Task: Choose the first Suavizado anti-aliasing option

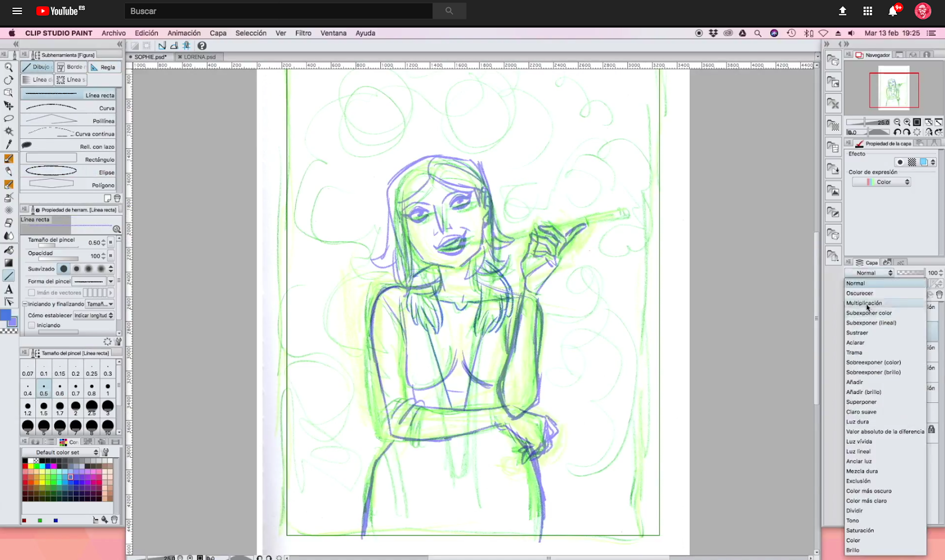Action: point(64,269)
